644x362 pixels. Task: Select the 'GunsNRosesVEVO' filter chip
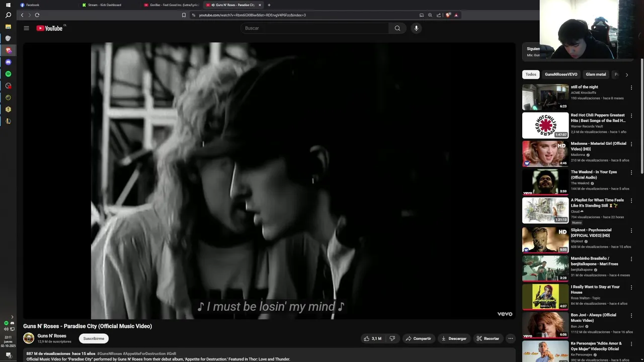[561, 74]
